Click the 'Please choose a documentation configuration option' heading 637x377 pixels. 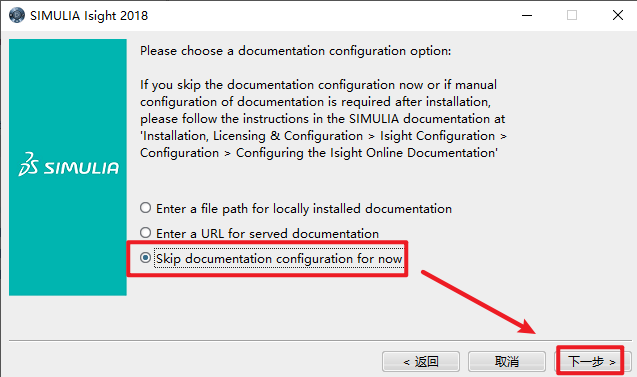pos(295,51)
